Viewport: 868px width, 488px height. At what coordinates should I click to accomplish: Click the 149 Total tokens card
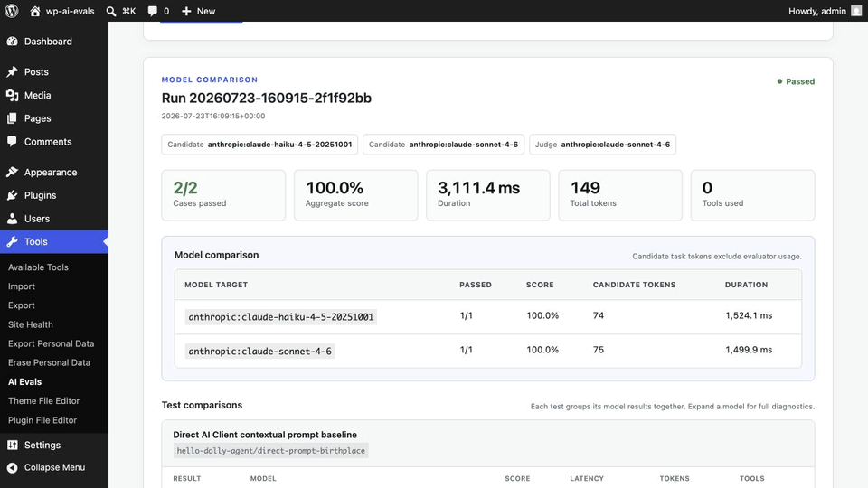pyautogui.click(x=620, y=195)
